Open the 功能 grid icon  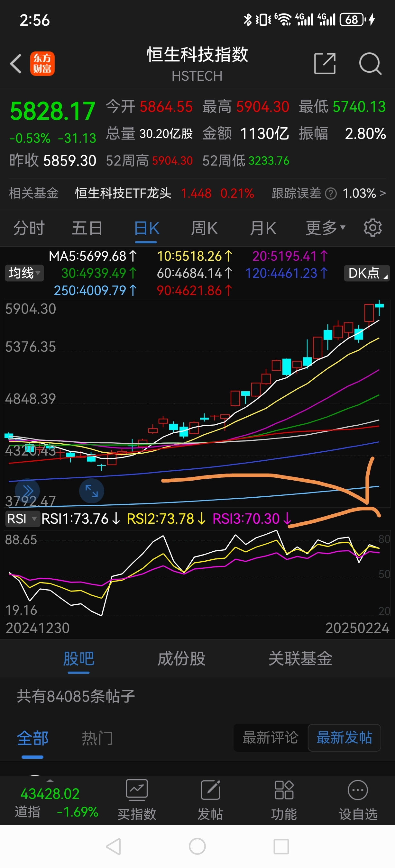pyautogui.click(x=284, y=790)
